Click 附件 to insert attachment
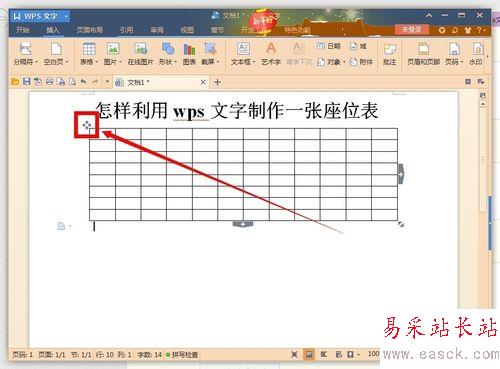This screenshot has width=500, height=369. tap(361, 62)
